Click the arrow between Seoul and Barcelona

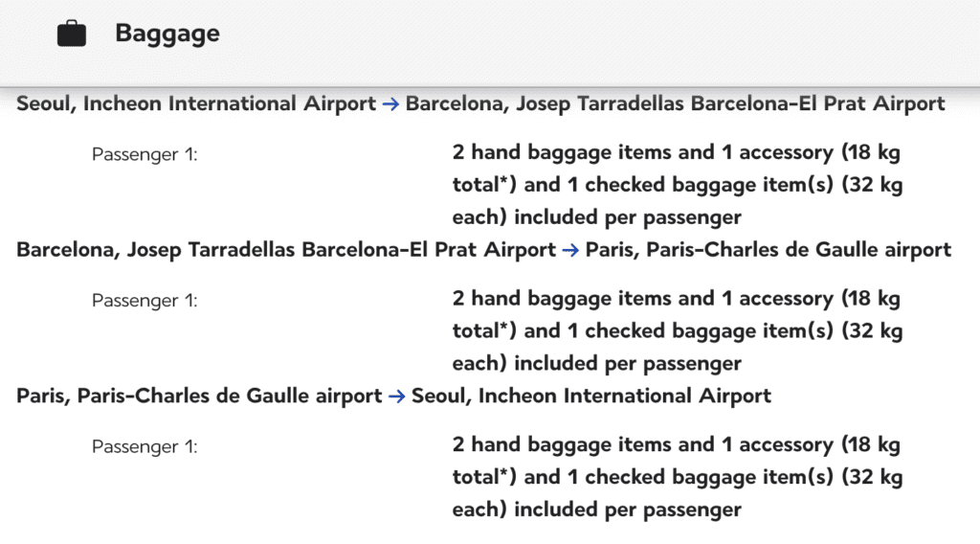tap(390, 103)
